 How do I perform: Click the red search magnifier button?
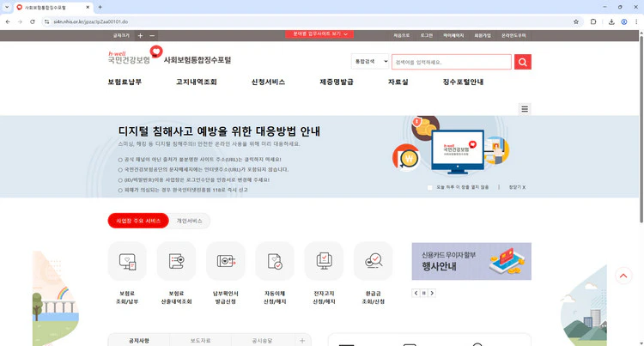click(522, 62)
